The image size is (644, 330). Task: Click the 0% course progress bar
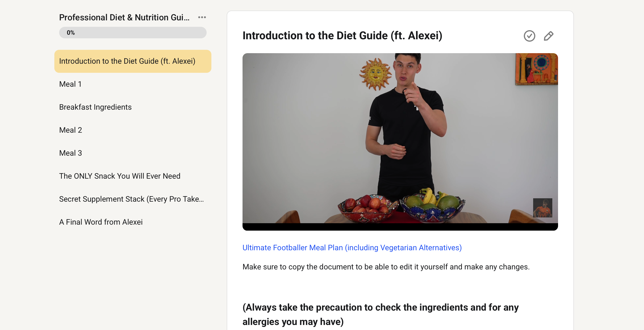click(x=133, y=33)
